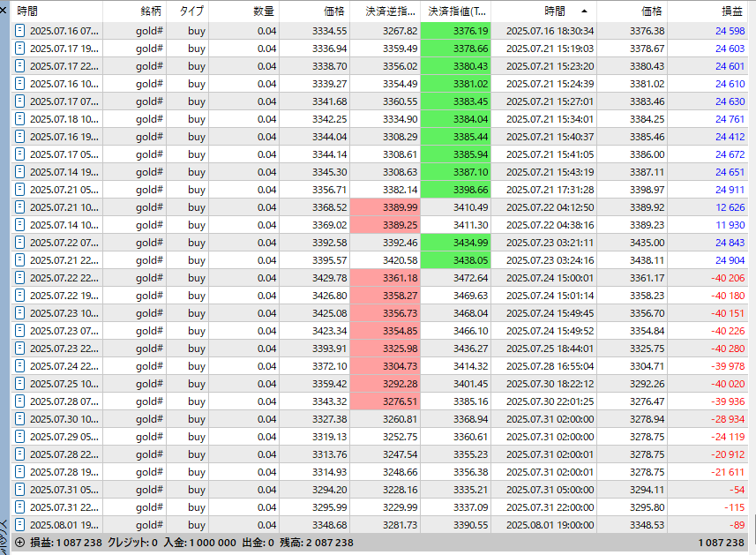Click the close time 2025.07.31 22:00:00
Image resolution: width=756 pixels, height=555 pixels.
550,507
